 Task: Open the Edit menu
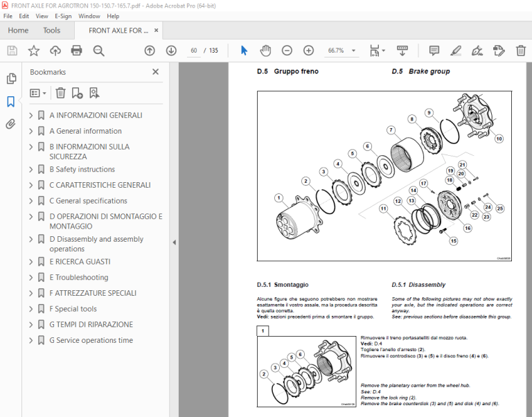(x=24, y=16)
